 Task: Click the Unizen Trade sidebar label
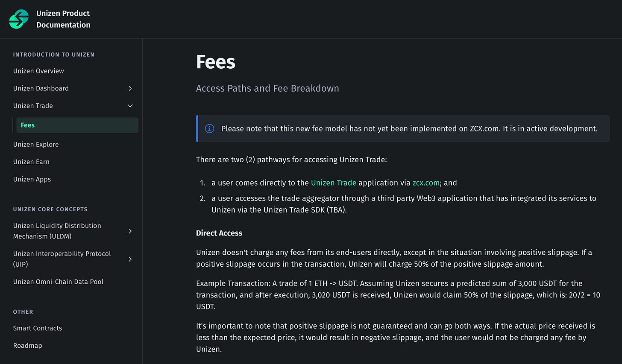point(33,106)
